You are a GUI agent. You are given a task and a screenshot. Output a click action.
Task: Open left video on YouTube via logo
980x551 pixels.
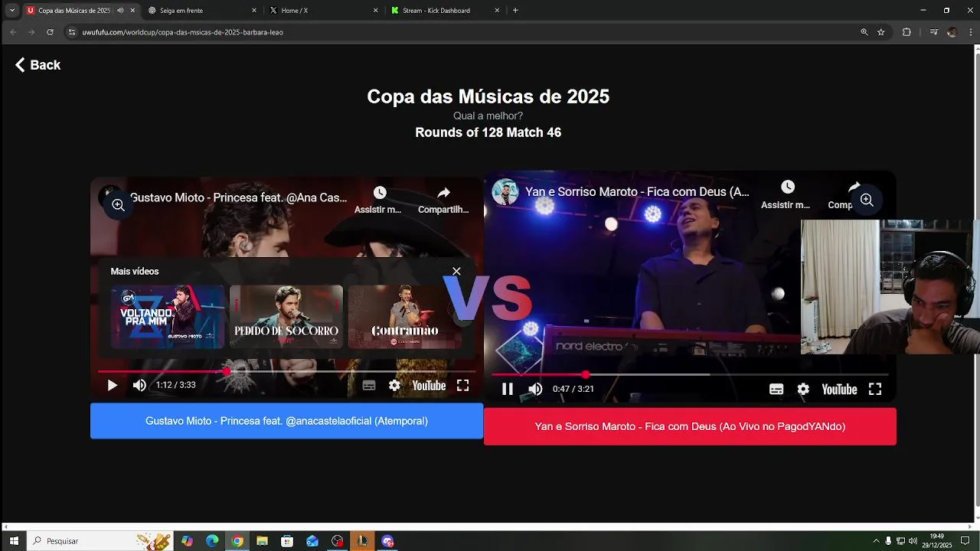(x=429, y=386)
